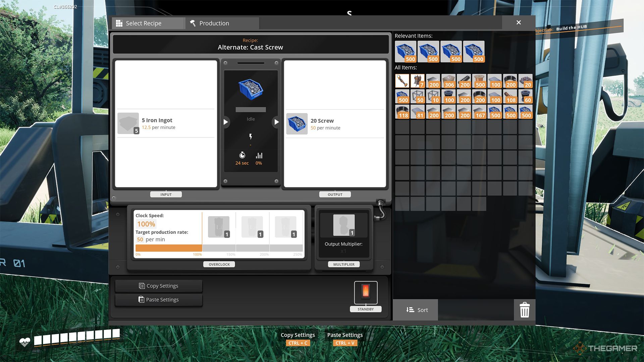Viewport: 644px width, 362px height.
Task: Sort the inventory with the Sort button
Action: (415, 310)
